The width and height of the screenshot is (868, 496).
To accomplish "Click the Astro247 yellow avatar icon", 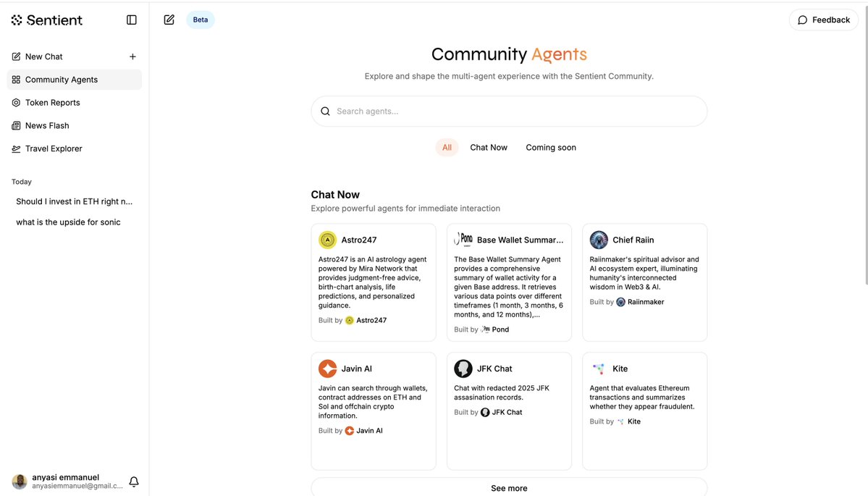I will 328,240.
